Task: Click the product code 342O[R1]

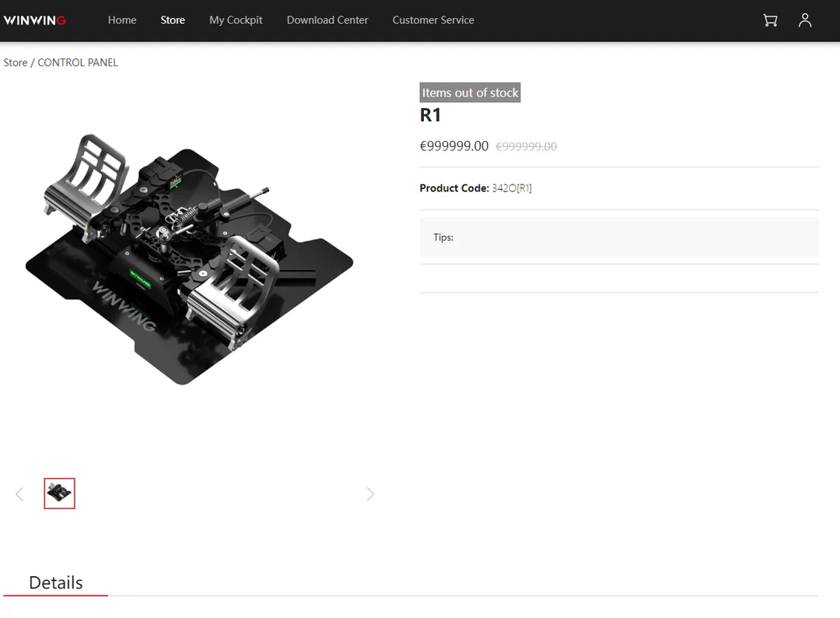Action: pos(511,188)
